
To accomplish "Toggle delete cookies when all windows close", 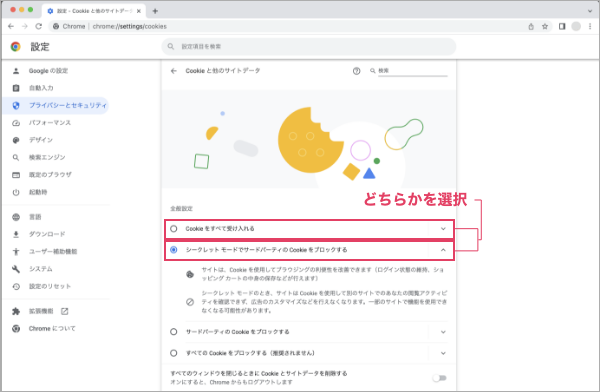I will coord(440,378).
